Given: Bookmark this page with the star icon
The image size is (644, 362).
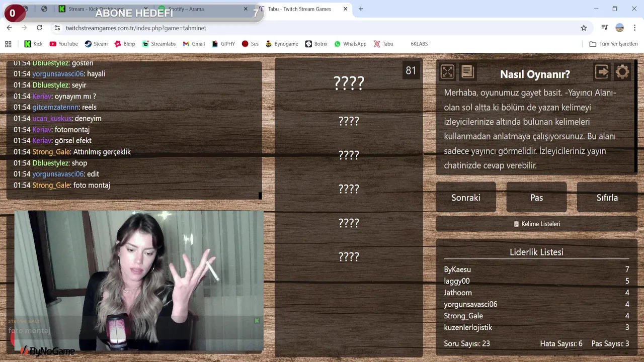Looking at the screenshot, I should pos(584,28).
